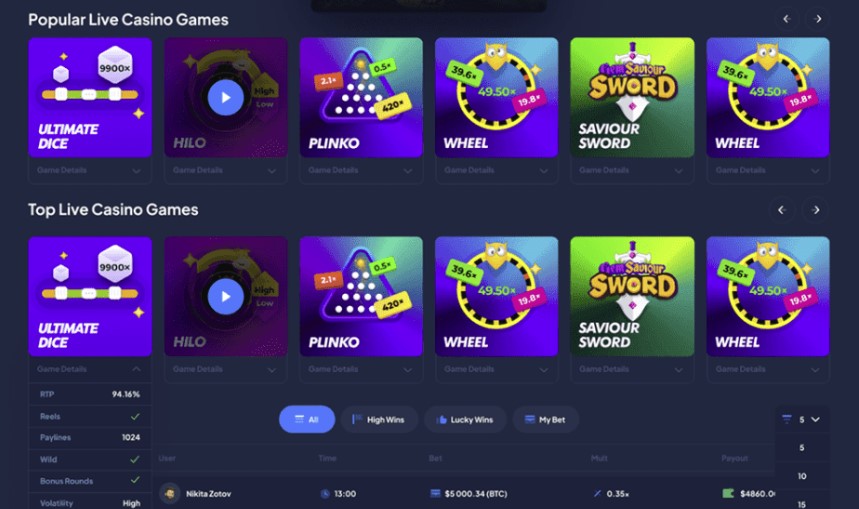Select the All bets filter tab
The image size is (859, 509).
[307, 420]
